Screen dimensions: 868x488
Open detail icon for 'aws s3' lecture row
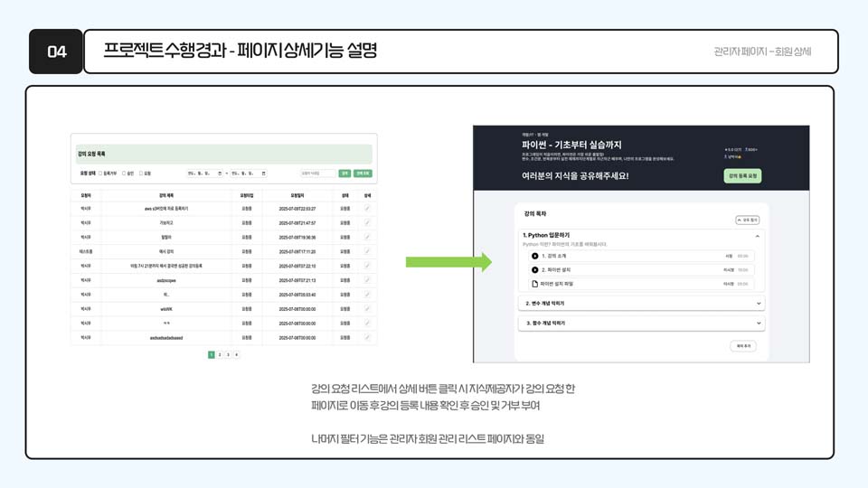[367, 208]
